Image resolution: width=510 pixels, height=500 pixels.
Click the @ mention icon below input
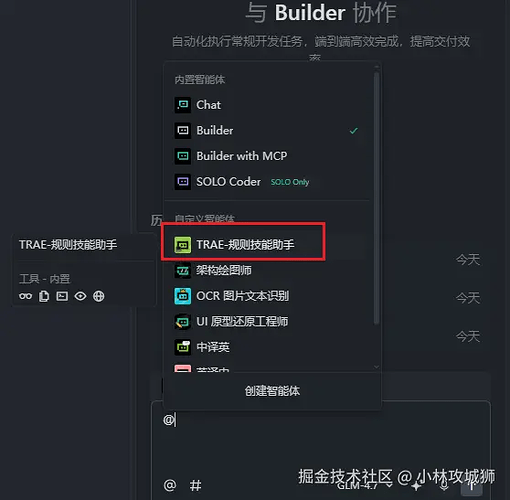(170, 485)
